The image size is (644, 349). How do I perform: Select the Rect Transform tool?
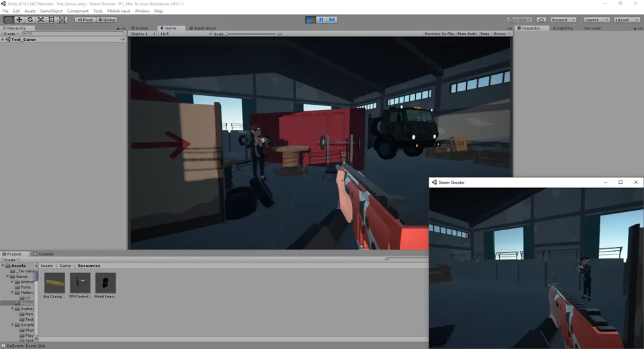(52, 19)
